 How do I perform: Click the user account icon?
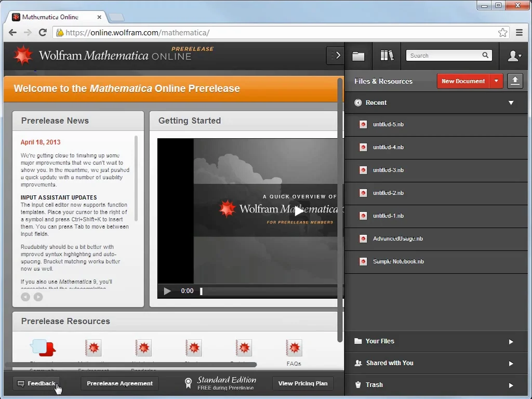[x=514, y=56]
